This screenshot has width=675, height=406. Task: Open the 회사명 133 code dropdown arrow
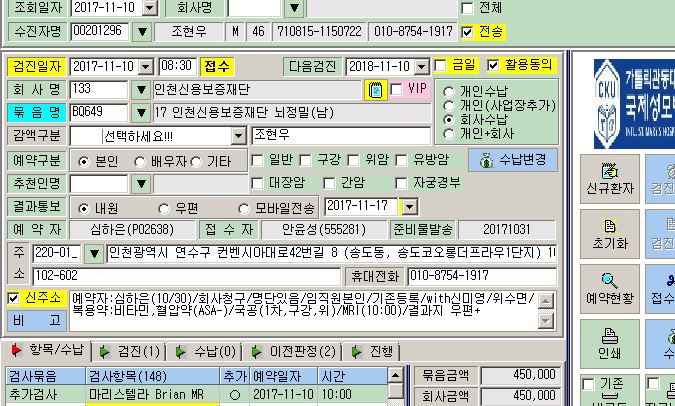pos(141,90)
